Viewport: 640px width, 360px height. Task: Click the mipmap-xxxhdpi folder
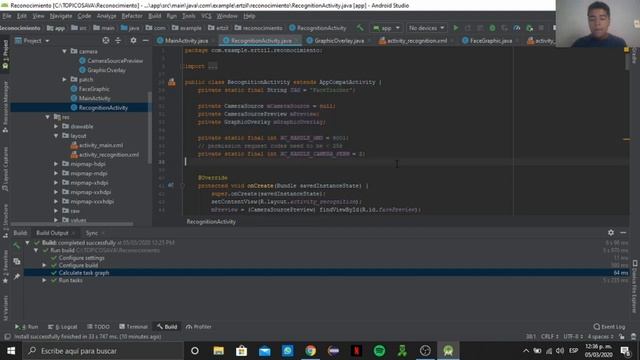[88, 201]
